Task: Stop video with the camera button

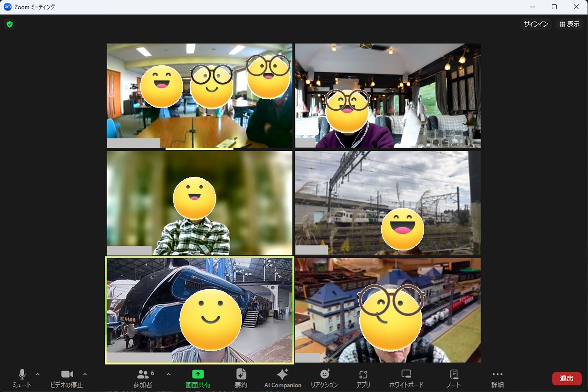Action: click(67, 378)
